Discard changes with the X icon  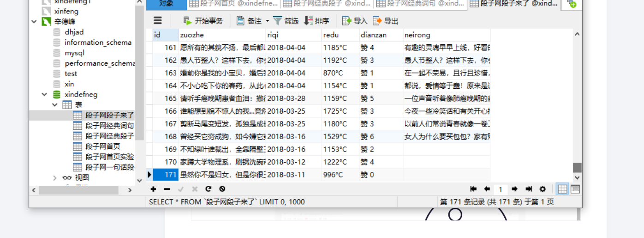tap(195, 189)
